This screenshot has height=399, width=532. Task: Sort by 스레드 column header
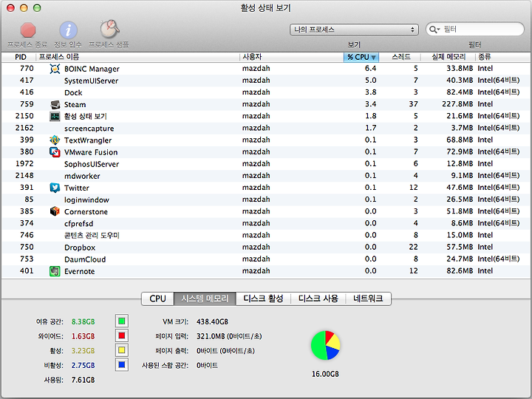click(x=400, y=57)
